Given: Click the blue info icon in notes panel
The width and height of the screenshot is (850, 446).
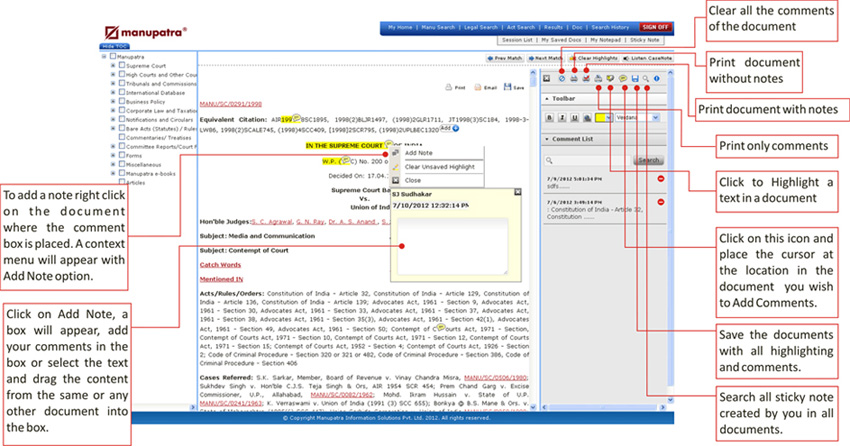Looking at the screenshot, I should pyautogui.click(x=656, y=79).
